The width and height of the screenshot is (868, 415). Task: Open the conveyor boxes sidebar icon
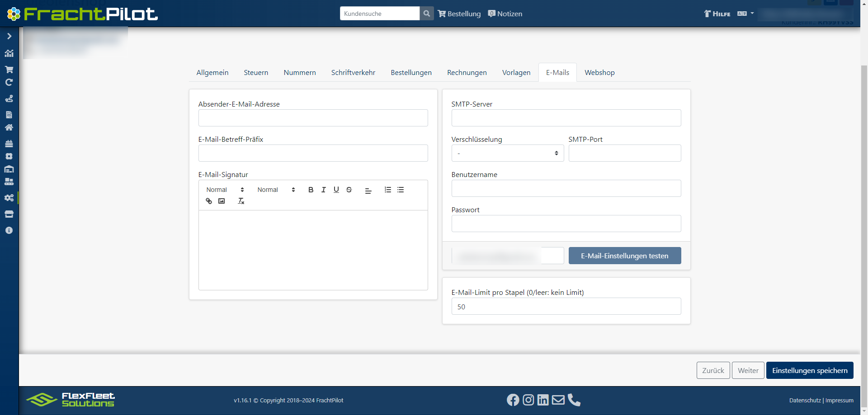point(9,182)
